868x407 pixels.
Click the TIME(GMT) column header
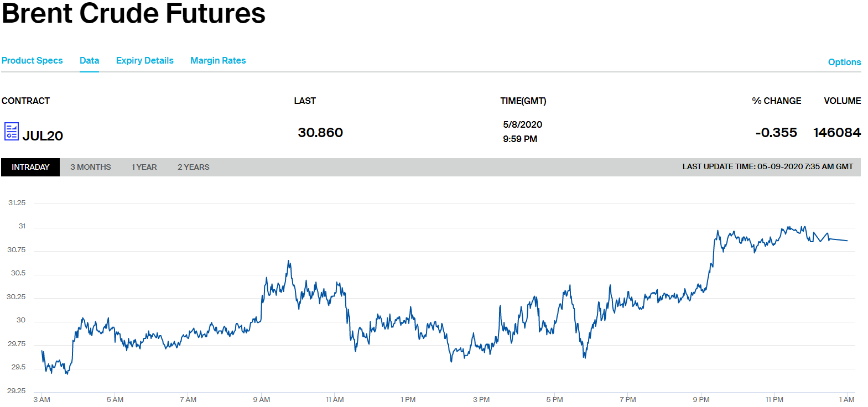coord(523,101)
